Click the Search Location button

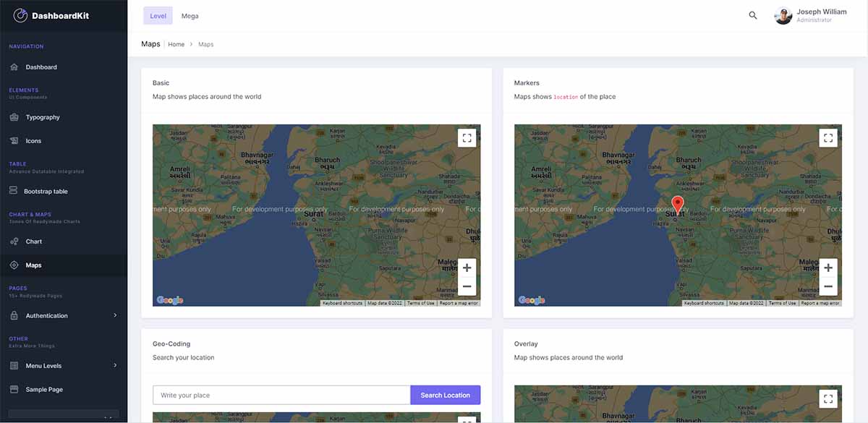[x=444, y=395]
